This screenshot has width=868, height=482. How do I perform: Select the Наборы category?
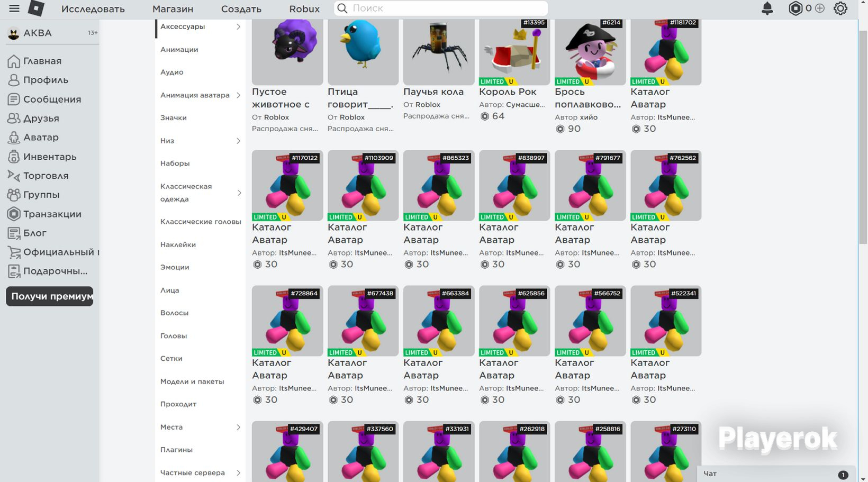tap(175, 163)
